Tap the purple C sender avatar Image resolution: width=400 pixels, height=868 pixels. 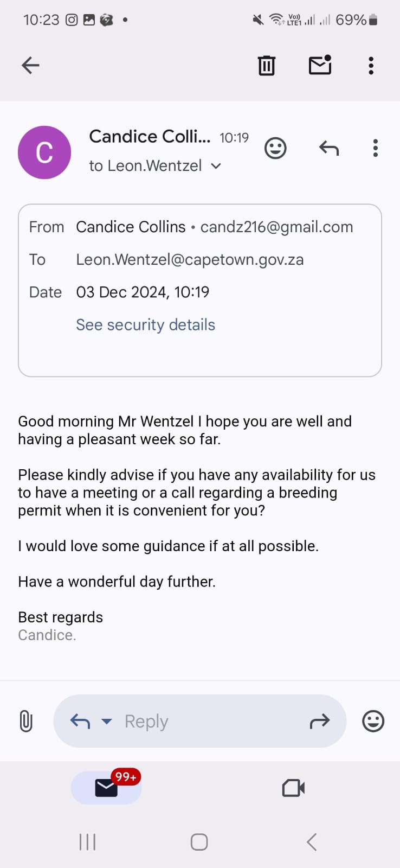tap(44, 152)
